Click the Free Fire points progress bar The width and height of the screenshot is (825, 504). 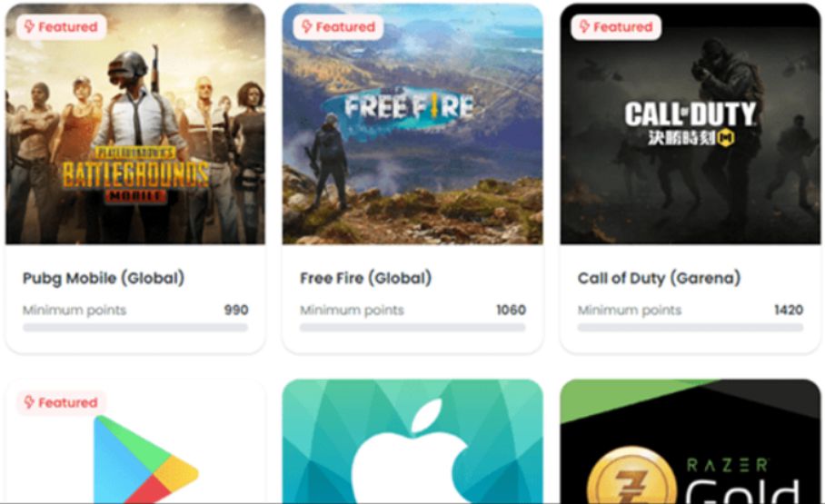tap(412, 328)
